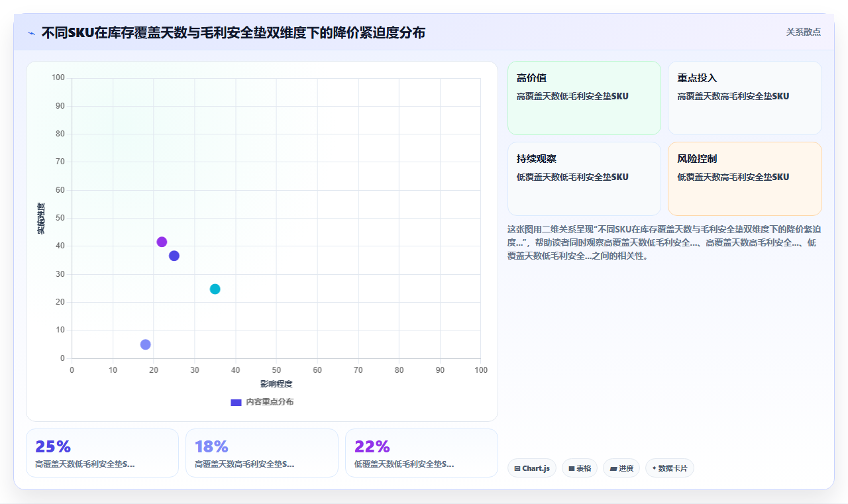Image resolution: width=848 pixels, height=504 pixels.
Task: Click the 22% stat card
Action: pos(421,453)
